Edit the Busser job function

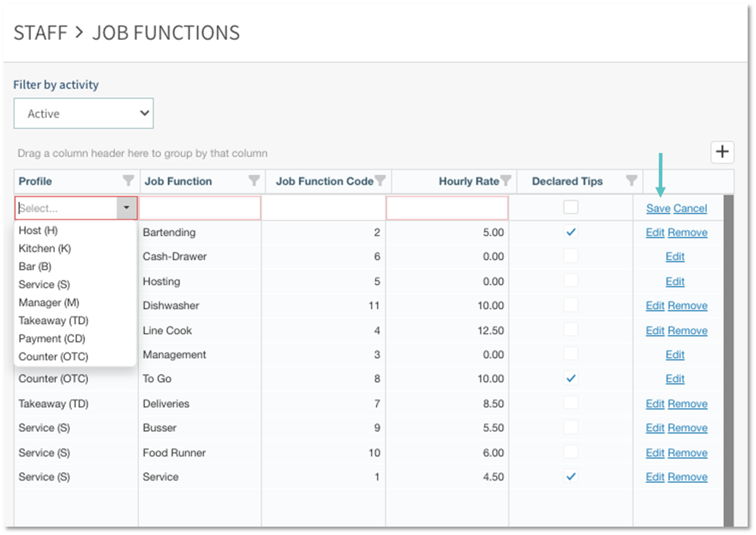[x=655, y=428]
